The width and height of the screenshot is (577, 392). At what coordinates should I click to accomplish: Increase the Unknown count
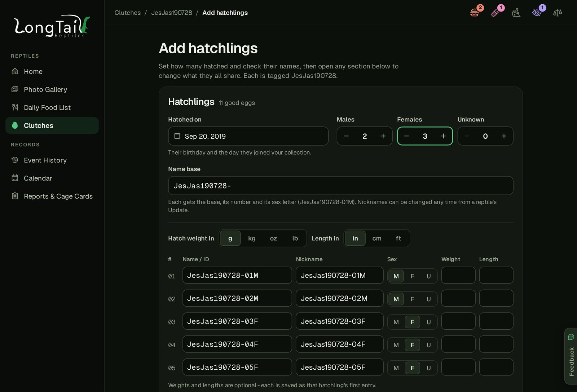[504, 136]
